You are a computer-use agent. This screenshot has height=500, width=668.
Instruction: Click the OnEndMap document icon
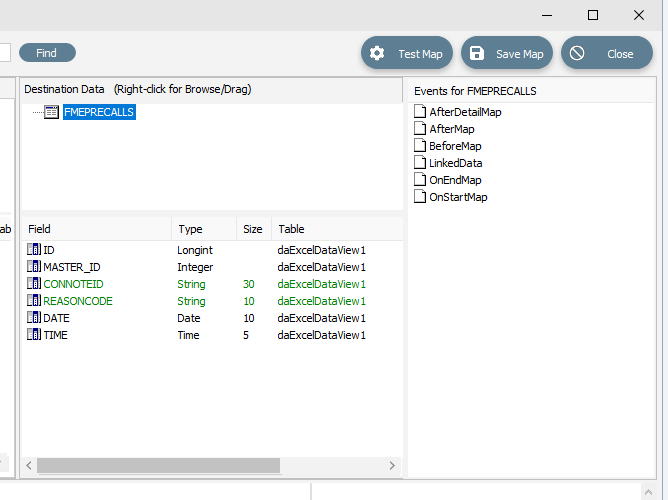tap(420, 180)
